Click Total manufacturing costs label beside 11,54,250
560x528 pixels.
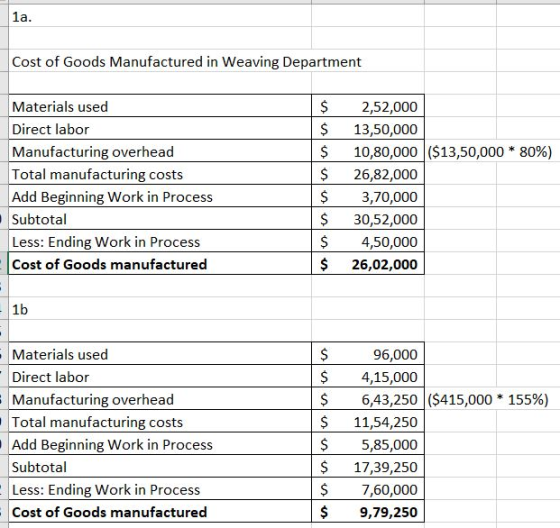pos(97,422)
